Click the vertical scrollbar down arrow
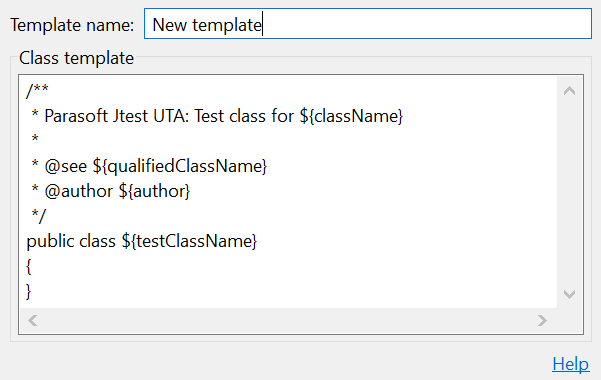The height and width of the screenshot is (380, 601). (570, 294)
